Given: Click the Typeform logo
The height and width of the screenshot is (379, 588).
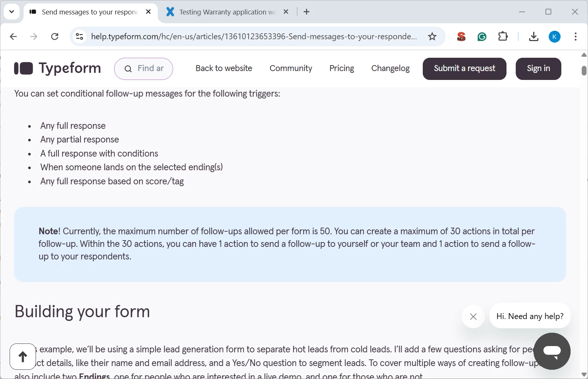Looking at the screenshot, I should point(57,68).
